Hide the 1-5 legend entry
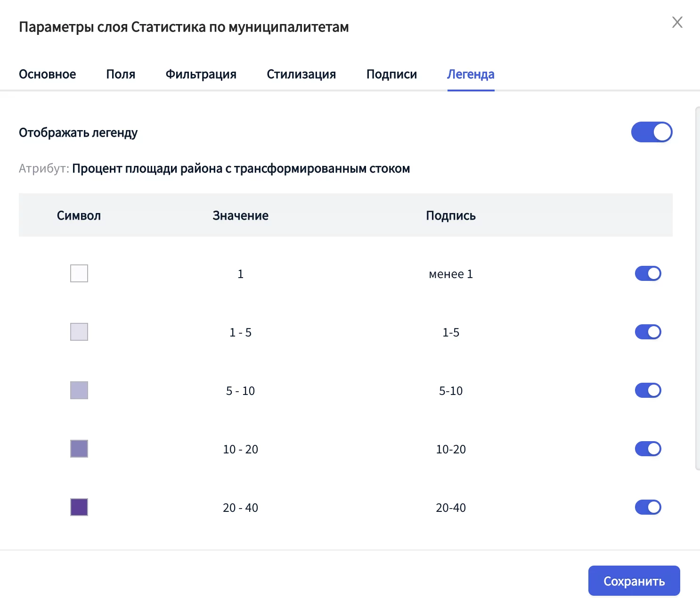700x608 pixels. coord(648,332)
